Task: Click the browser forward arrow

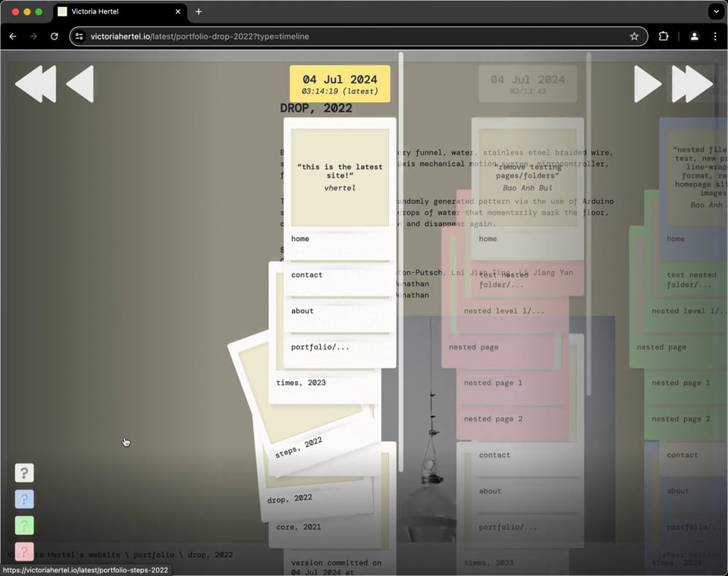Action: (33, 36)
